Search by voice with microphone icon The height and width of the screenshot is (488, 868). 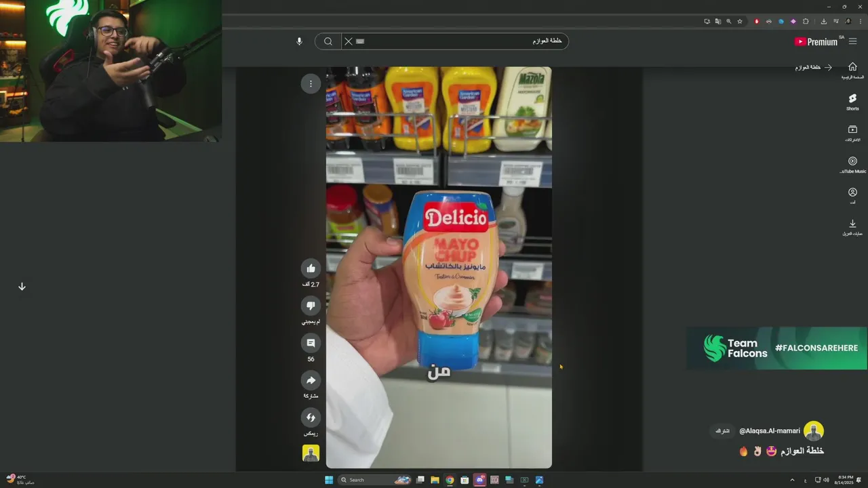299,41
